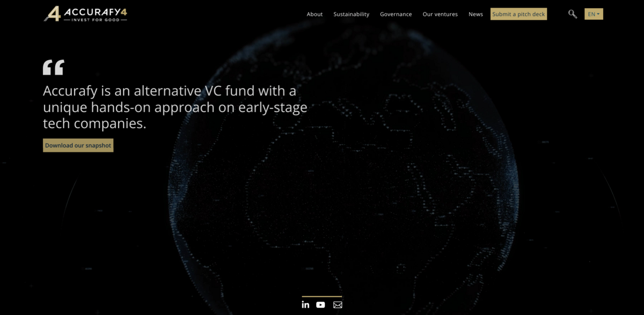
Task: Visit the LinkedIn profile icon
Action: click(305, 305)
